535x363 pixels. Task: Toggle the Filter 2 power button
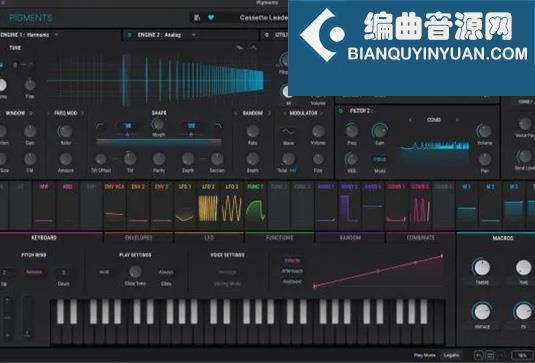pyautogui.click(x=340, y=111)
